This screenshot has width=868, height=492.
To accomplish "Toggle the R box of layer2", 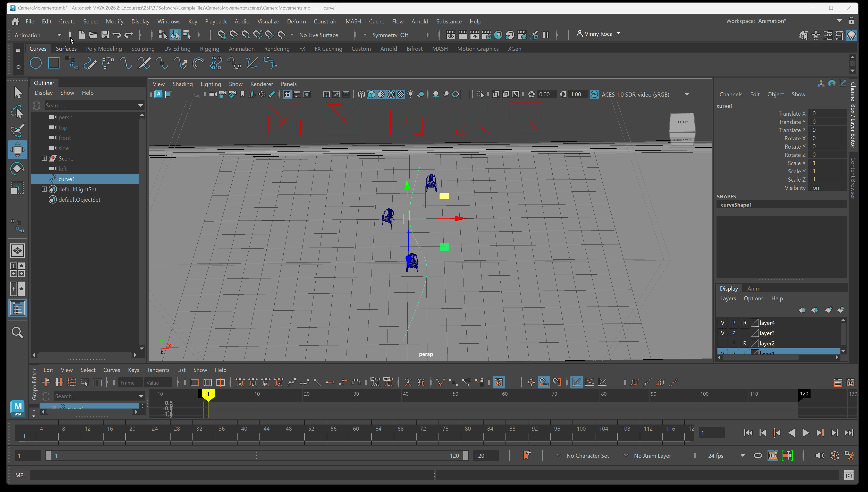I will [744, 343].
